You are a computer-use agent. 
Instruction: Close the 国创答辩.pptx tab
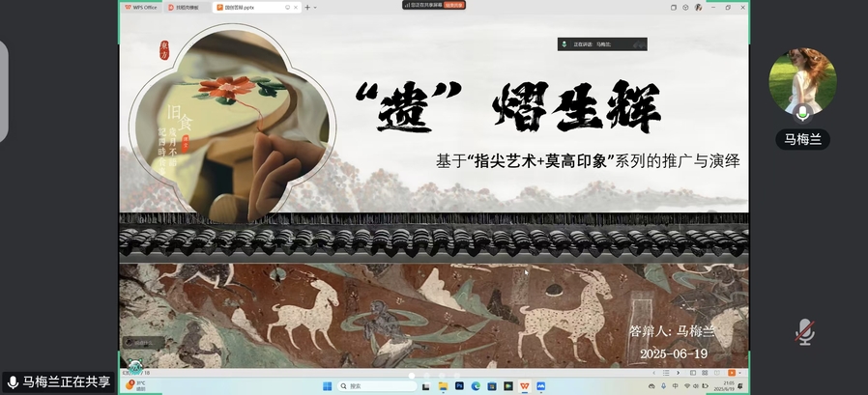296,7
